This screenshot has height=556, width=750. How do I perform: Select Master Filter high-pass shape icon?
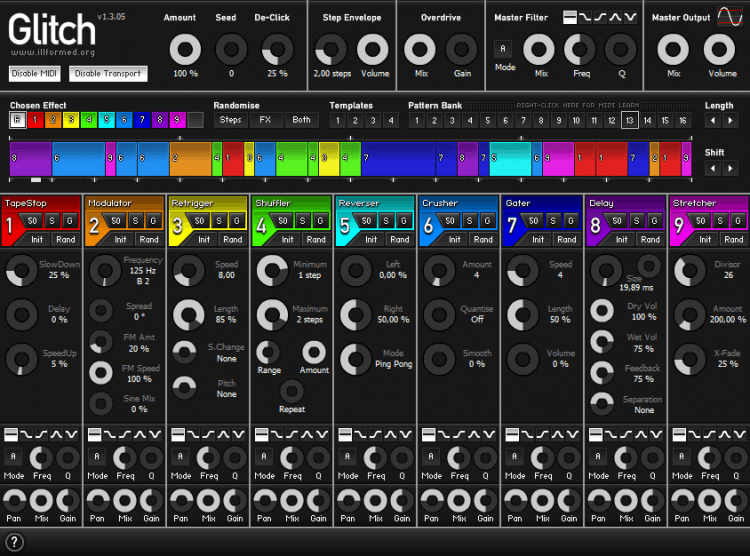click(x=600, y=18)
